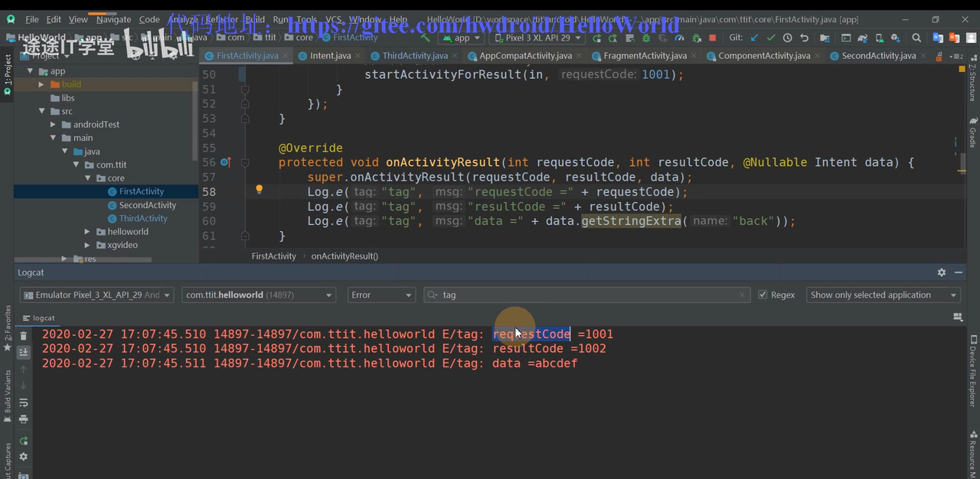
Task: Click Git Commit green checkmark
Action: pos(771,37)
